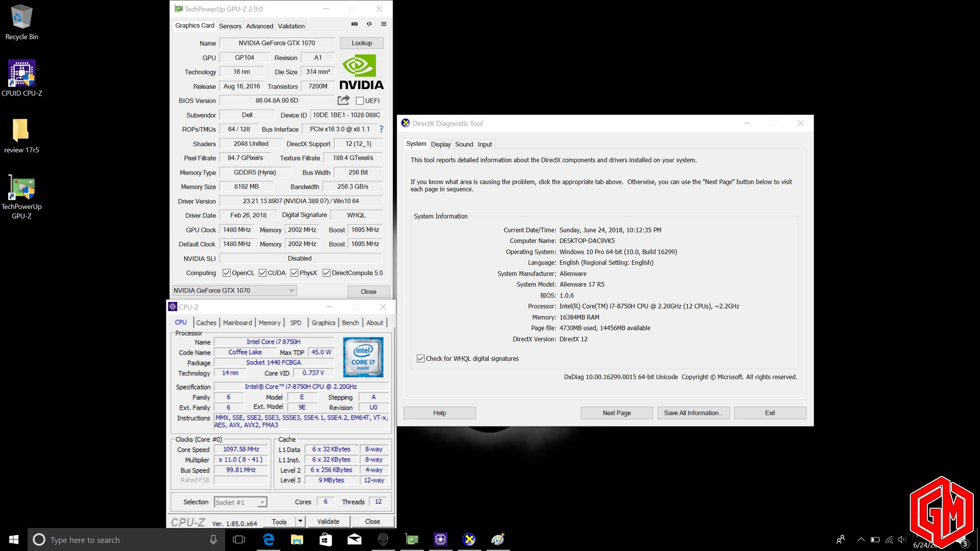Click the DirectX Exit button
This screenshot has width=980, height=551.
point(770,413)
